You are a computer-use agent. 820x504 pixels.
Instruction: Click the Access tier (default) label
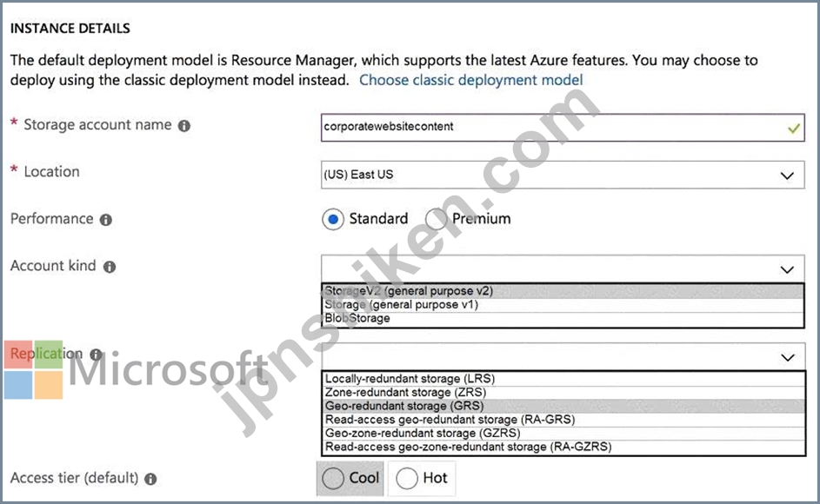click(74, 478)
